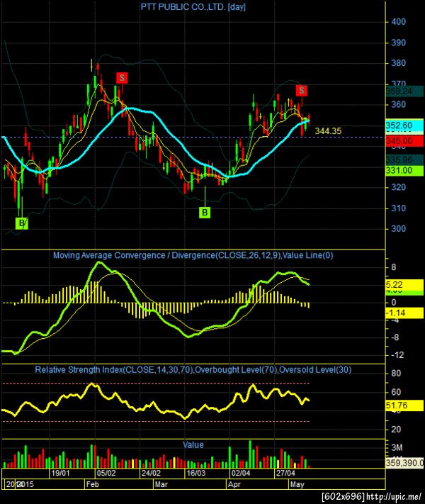
Task: Open the http://upic.me/ watermark link
Action: tap(394, 497)
